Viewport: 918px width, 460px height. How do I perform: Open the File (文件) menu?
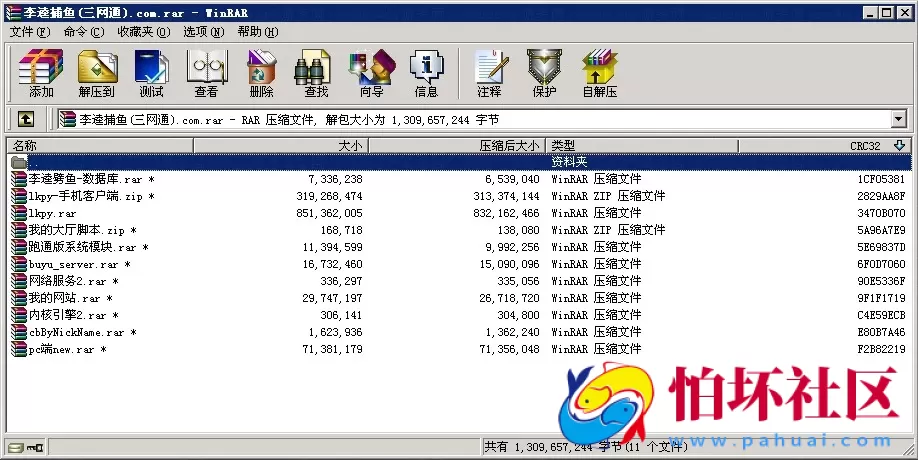[30, 32]
